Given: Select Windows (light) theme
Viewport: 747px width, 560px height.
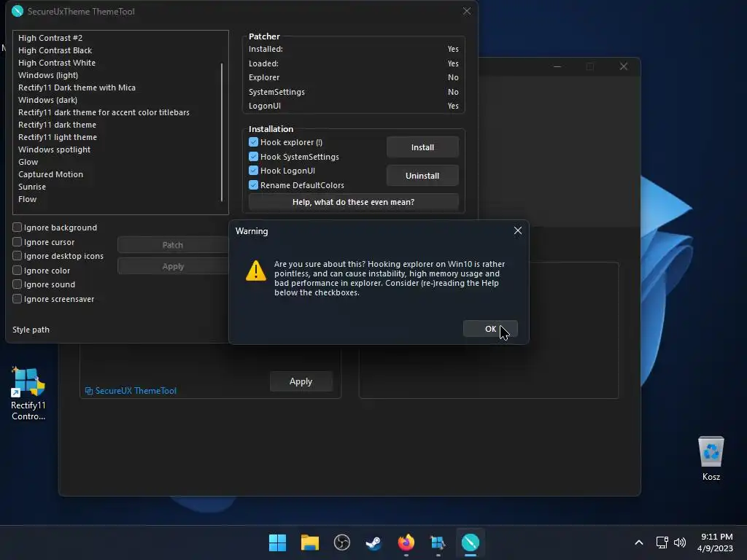Looking at the screenshot, I should tap(48, 75).
